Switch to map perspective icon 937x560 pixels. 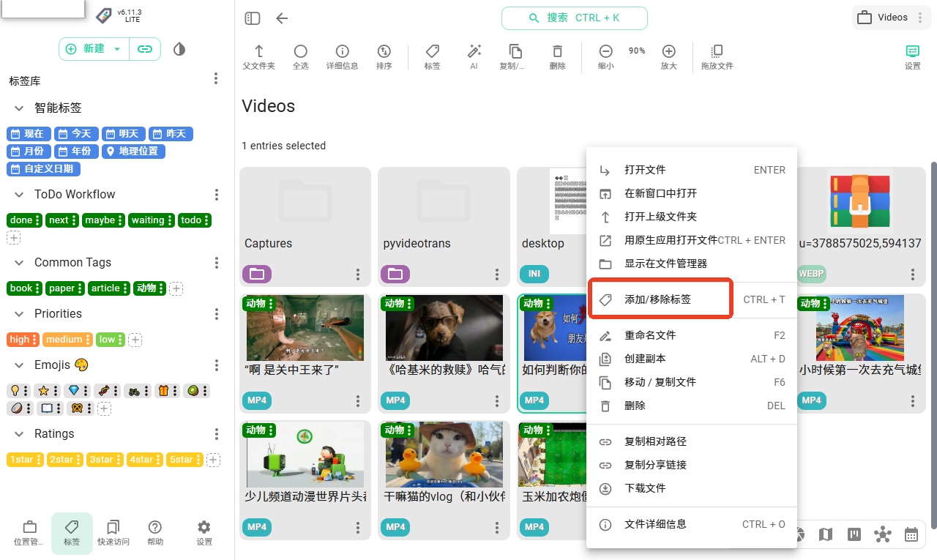[x=826, y=535]
